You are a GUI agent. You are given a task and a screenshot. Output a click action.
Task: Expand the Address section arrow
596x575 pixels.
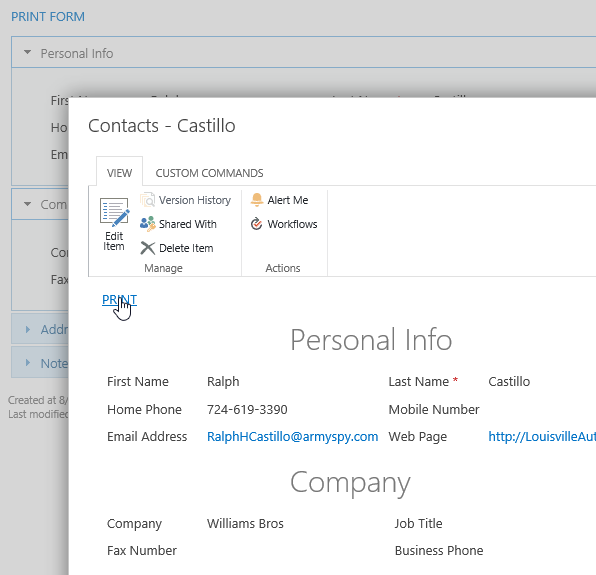click(x=27, y=329)
